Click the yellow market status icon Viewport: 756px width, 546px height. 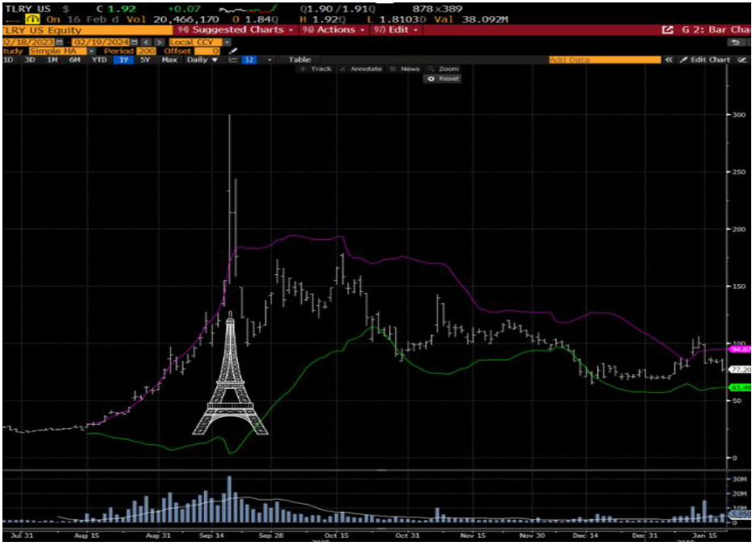[33, 19]
